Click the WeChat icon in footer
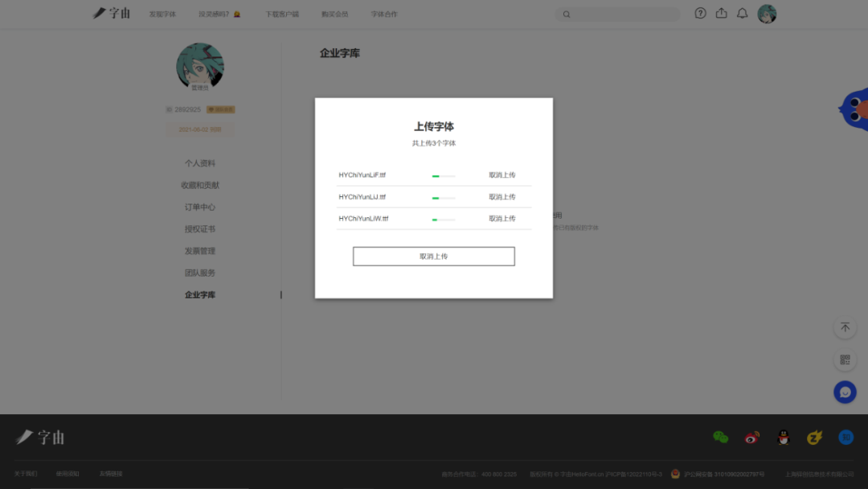 [x=720, y=438]
